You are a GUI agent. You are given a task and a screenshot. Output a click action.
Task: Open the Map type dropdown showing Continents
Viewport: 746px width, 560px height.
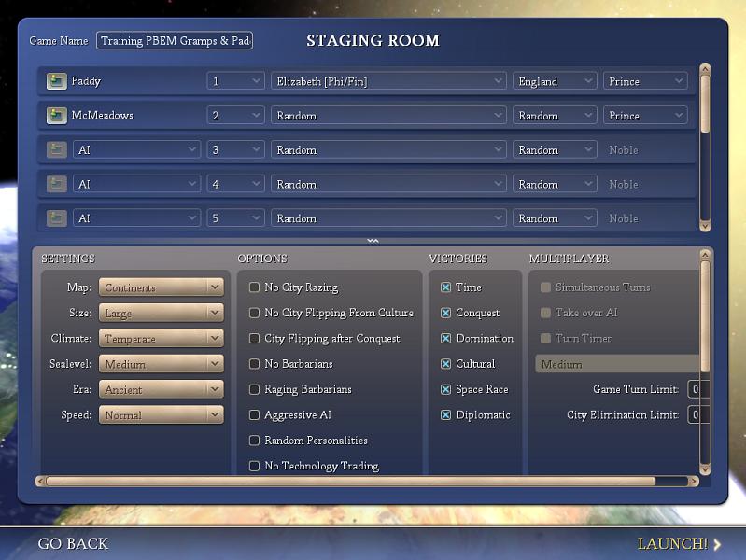162,287
